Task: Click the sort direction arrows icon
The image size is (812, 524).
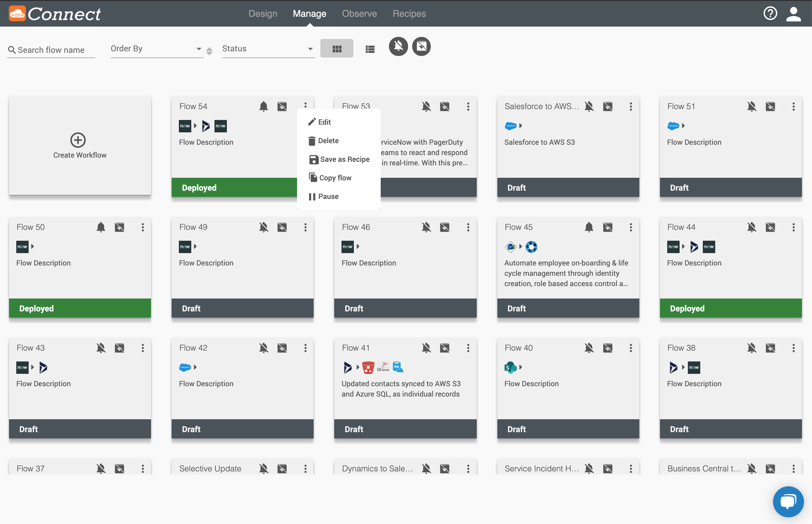Action: [x=209, y=51]
